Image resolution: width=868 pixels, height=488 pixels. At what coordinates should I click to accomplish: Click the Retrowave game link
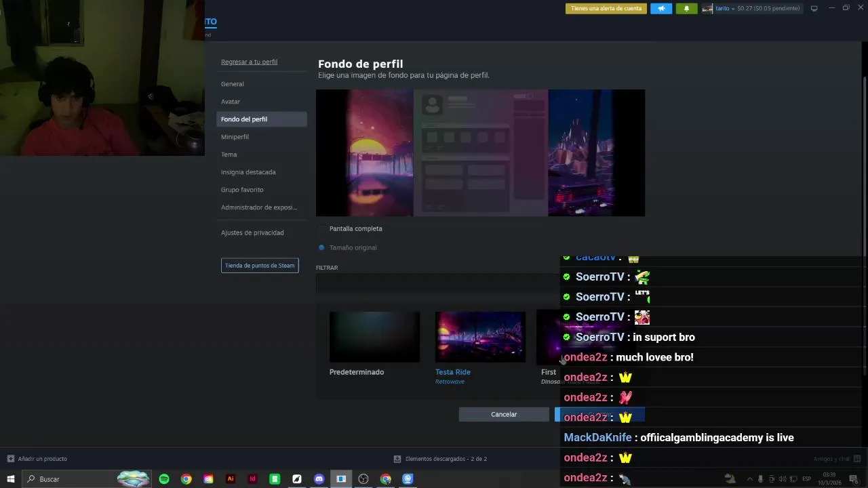[x=450, y=382]
